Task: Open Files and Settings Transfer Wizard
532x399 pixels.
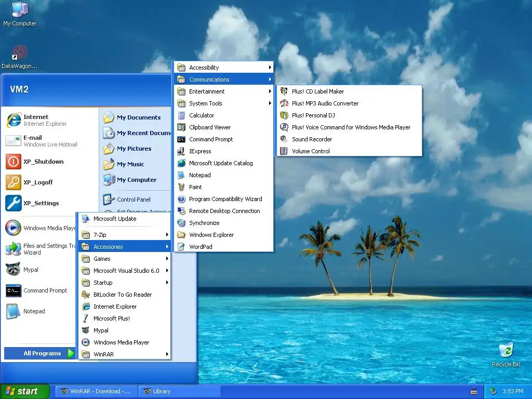Action: pyautogui.click(x=40, y=249)
